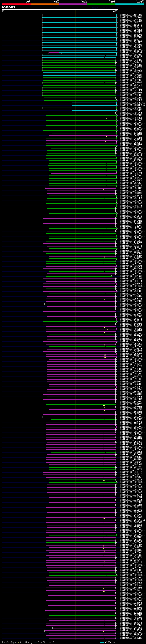Select hit label UniRef100_C5FTU5

coord(131,188)
